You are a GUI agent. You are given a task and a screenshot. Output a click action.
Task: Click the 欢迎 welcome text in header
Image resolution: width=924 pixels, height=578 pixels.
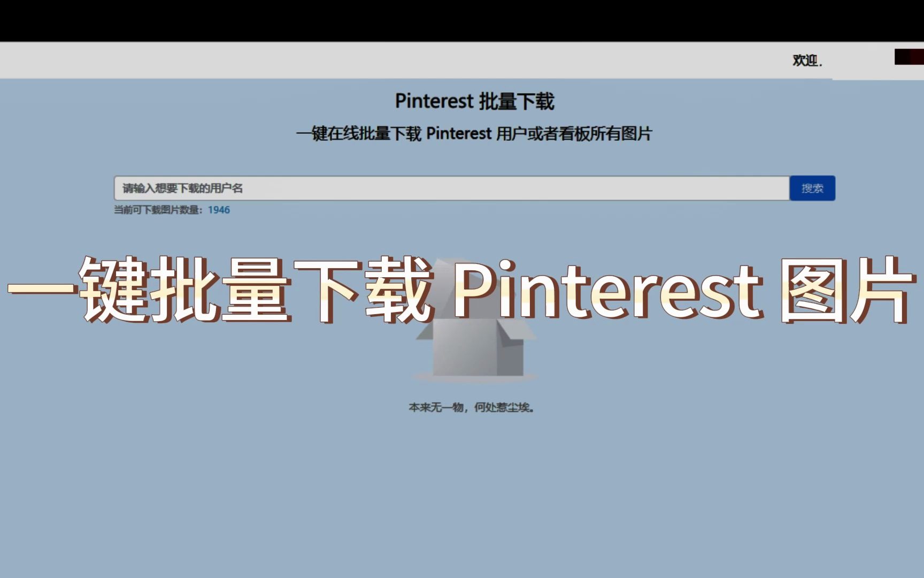(807, 60)
